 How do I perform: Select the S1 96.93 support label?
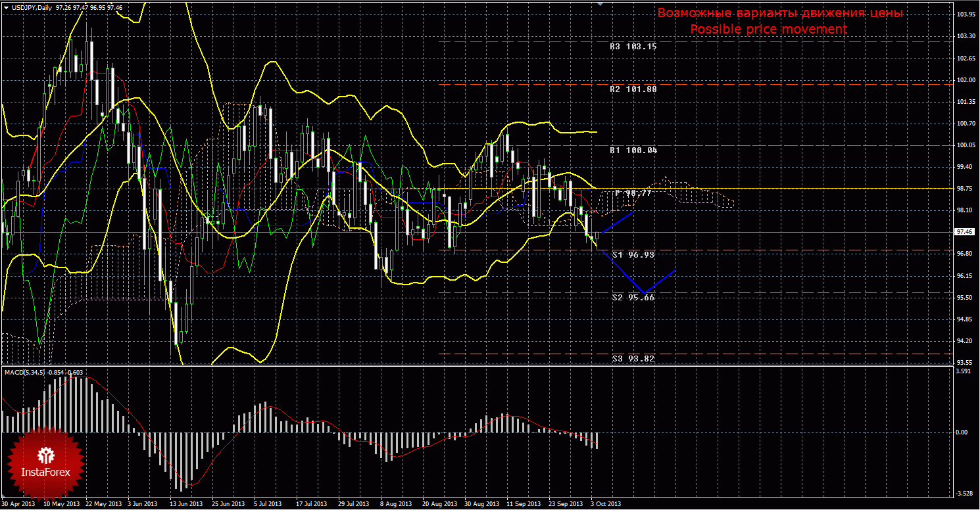click(x=633, y=254)
